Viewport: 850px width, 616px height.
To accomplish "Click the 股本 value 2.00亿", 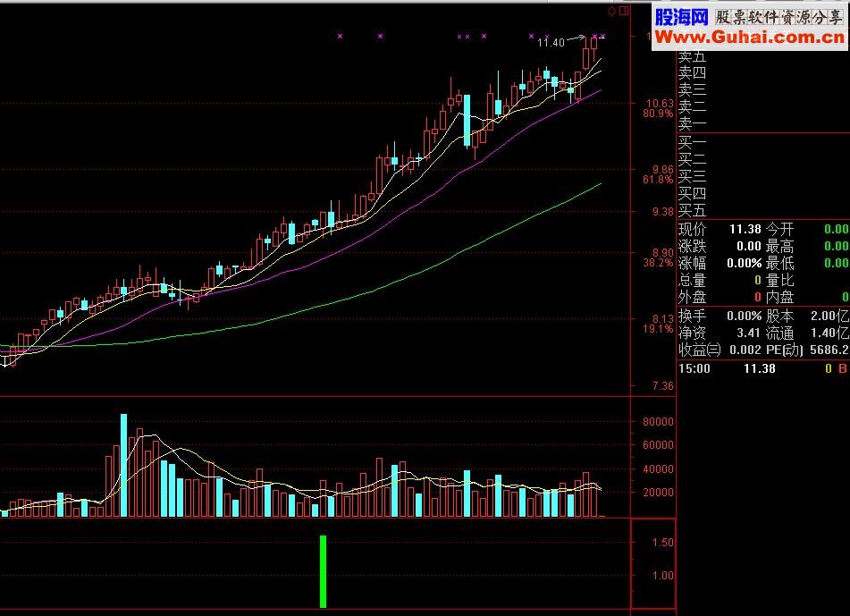I will point(830,316).
